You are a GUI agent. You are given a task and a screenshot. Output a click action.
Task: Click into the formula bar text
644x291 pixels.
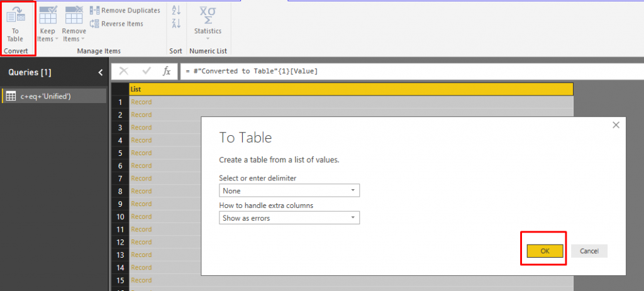point(252,71)
